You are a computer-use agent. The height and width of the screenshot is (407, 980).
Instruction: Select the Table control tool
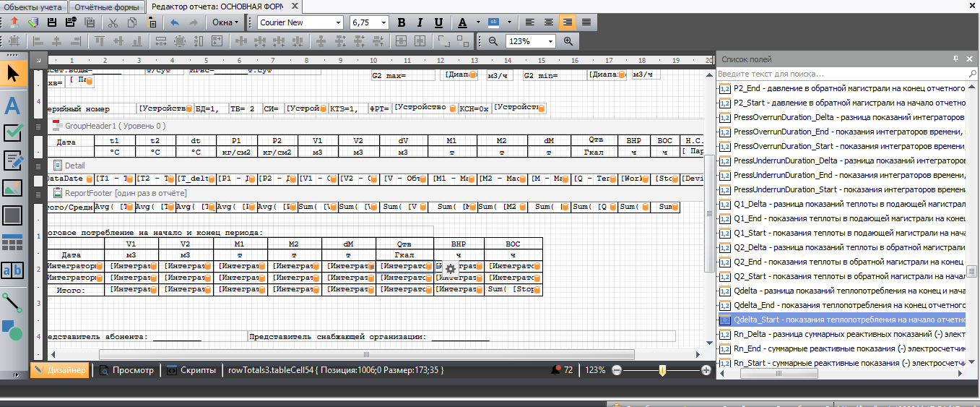[x=13, y=243]
